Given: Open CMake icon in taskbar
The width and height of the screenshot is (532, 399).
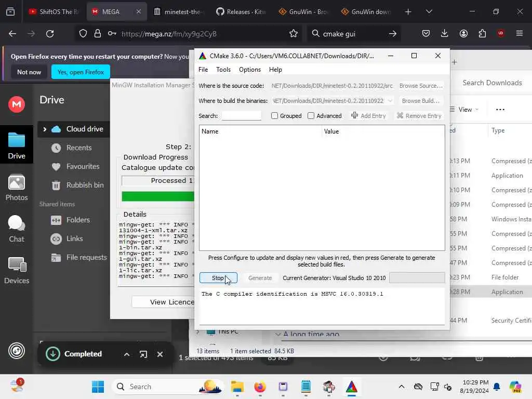Looking at the screenshot, I should coord(352,387).
